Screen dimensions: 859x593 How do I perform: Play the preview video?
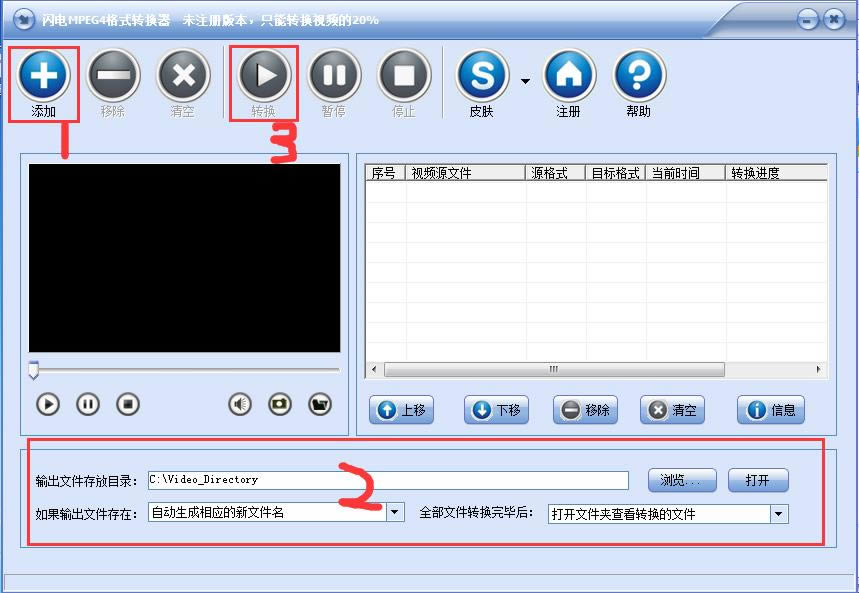(x=48, y=405)
